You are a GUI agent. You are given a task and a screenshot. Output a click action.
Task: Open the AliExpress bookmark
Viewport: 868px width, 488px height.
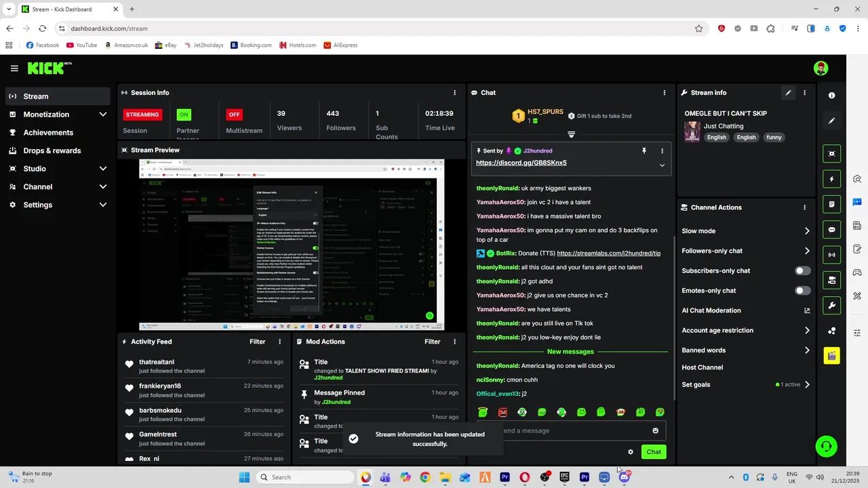[340, 45]
